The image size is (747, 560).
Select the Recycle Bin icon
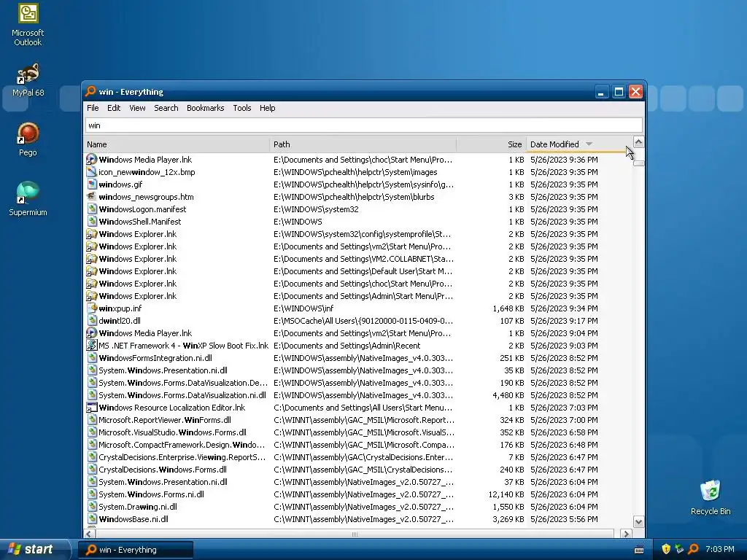coord(711,497)
